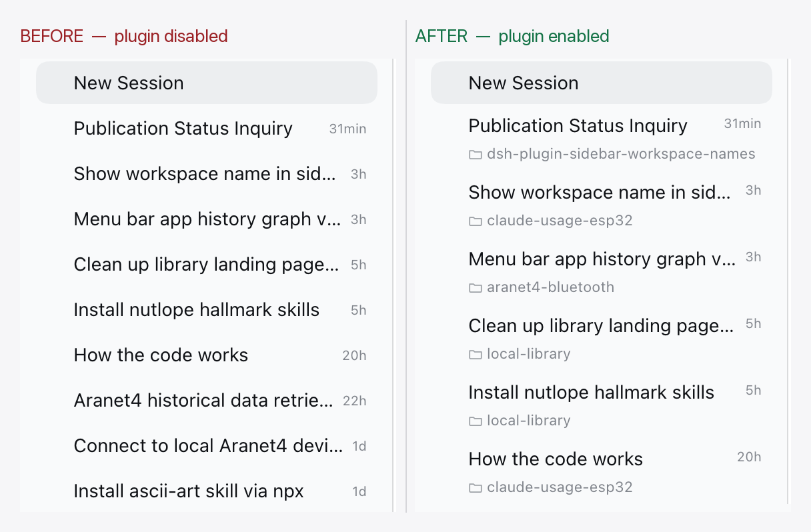Click the 22h timestamp beside Aranet4 historical data
Screen dimensions: 811x532
tap(354, 401)
